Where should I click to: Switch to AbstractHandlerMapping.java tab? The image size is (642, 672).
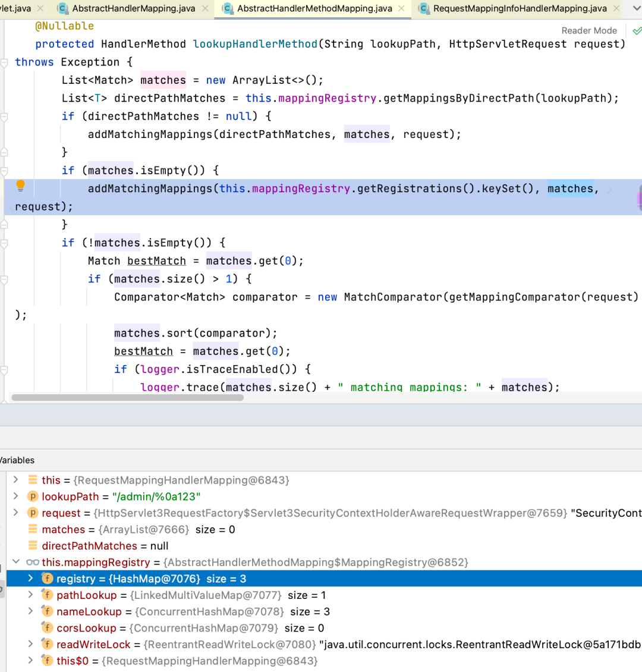[136, 8]
